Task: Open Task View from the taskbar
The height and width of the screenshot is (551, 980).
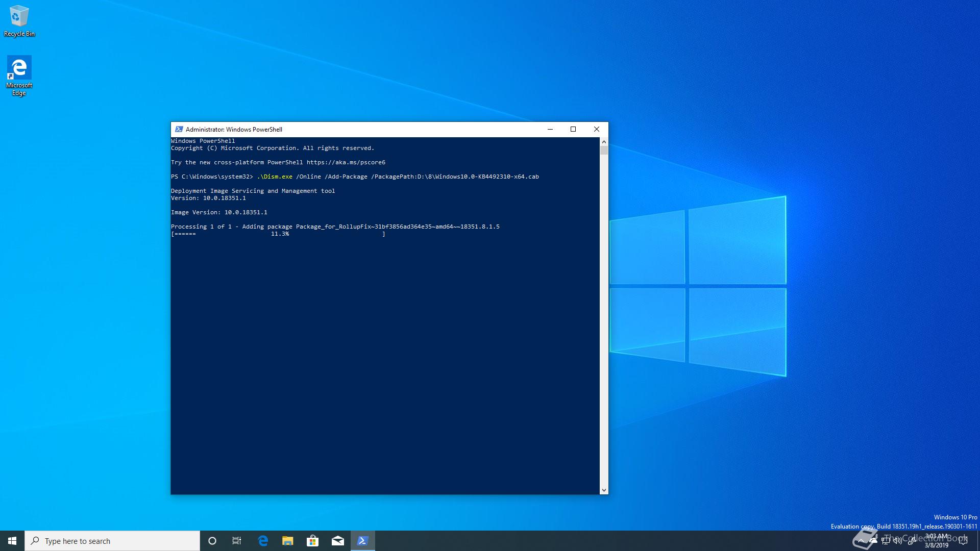Action: point(237,541)
